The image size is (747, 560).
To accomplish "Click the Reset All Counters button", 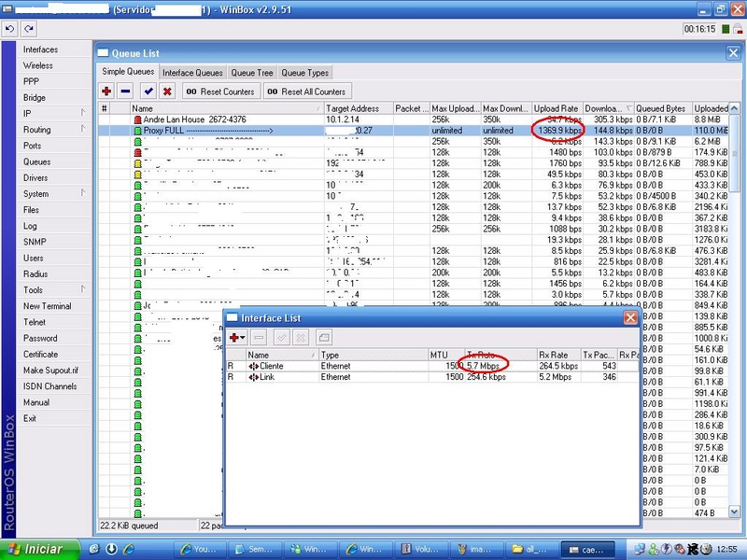I will [307, 91].
